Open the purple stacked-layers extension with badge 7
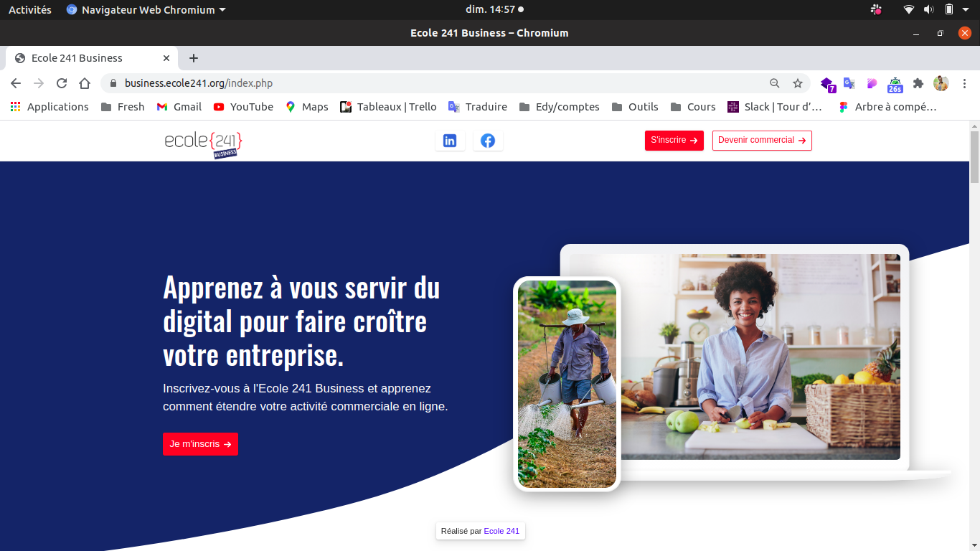Viewport: 980px width, 551px height. 827,84
